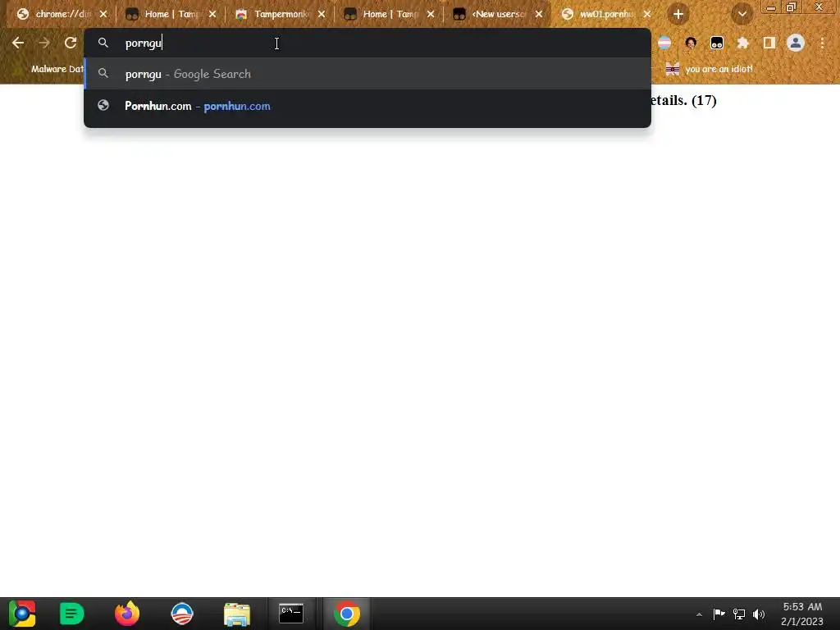Open the Obama-logo app on taskbar

(181, 614)
